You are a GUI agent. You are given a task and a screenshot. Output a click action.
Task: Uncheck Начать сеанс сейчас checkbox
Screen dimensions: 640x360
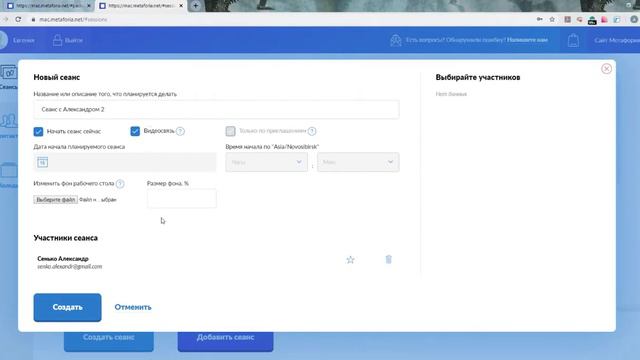point(38,131)
